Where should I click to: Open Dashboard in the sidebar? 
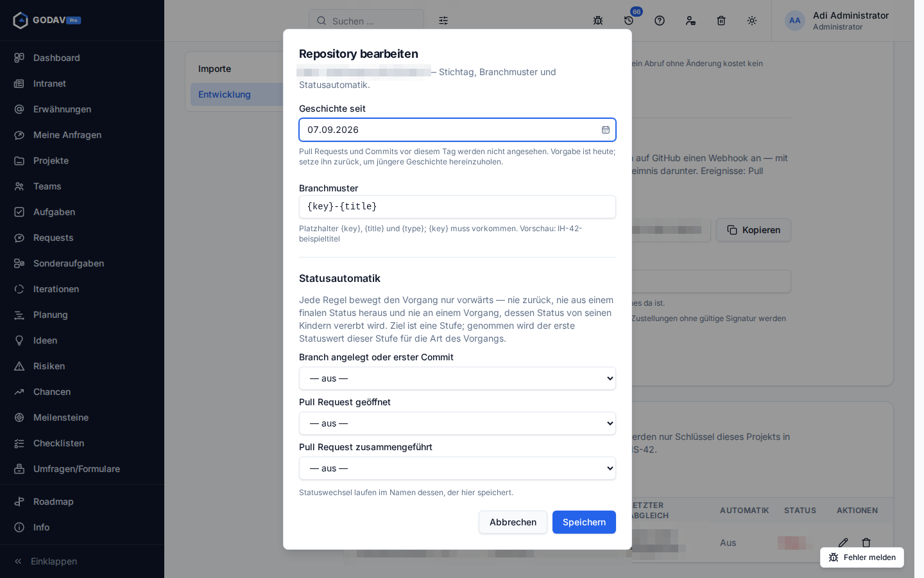tap(82, 58)
